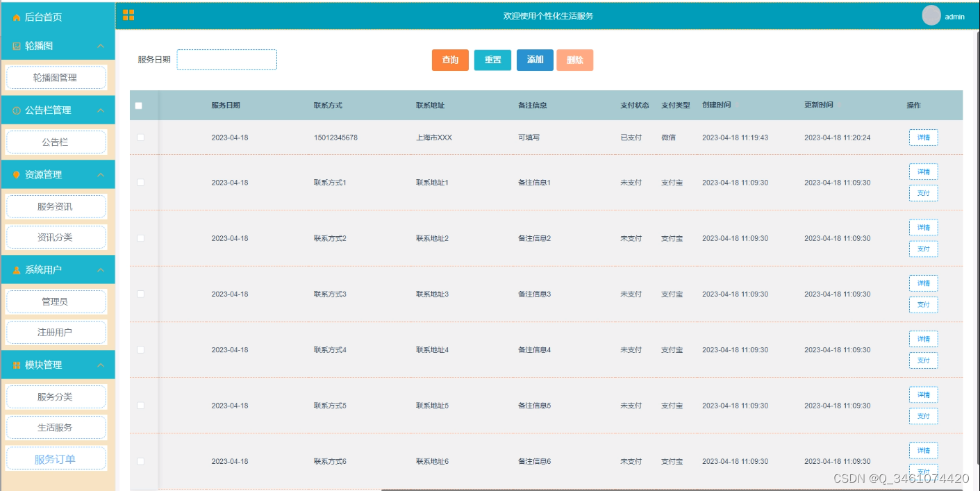Click the orange 查询 button
The image size is (980, 491).
(450, 60)
